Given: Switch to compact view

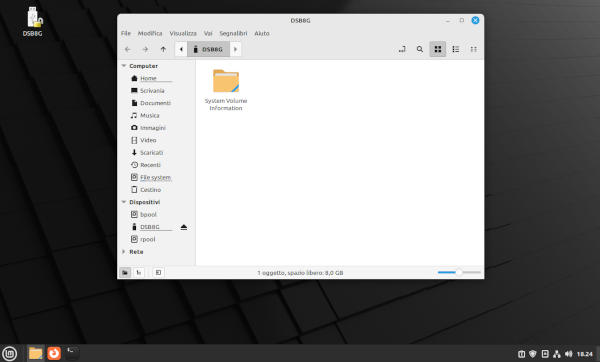Looking at the screenshot, I should pyautogui.click(x=473, y=49).
